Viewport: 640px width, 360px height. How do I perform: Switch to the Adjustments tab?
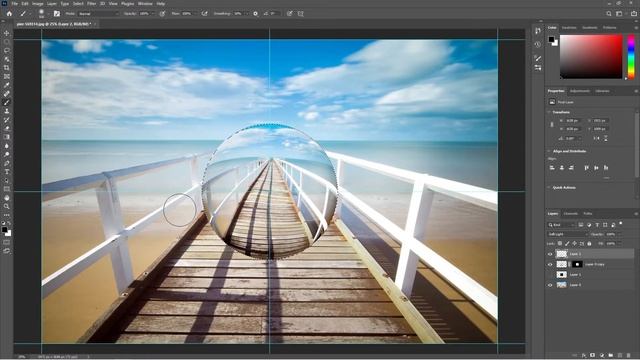(580, 91)
